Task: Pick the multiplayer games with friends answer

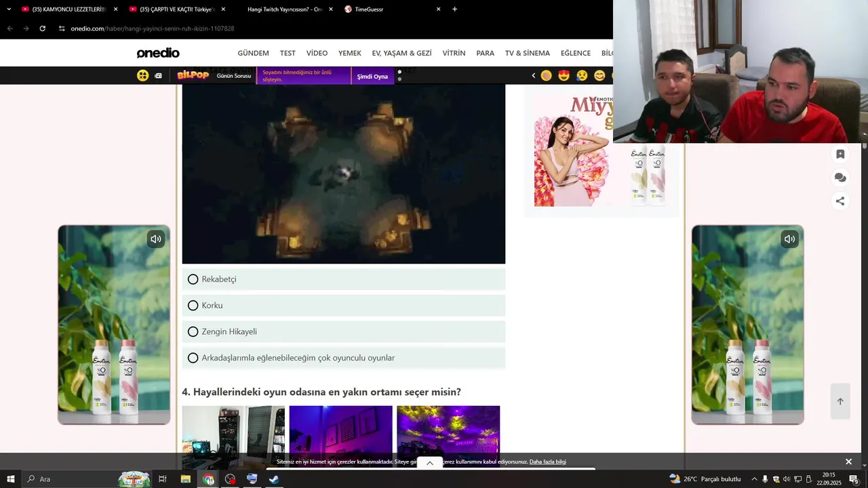Action: tap(343, 358)
